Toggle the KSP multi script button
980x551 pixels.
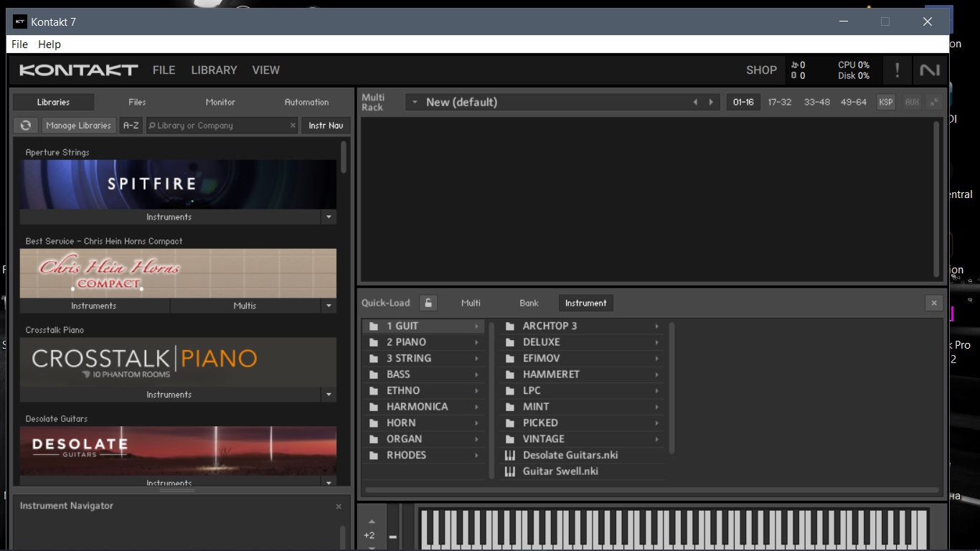886,102
